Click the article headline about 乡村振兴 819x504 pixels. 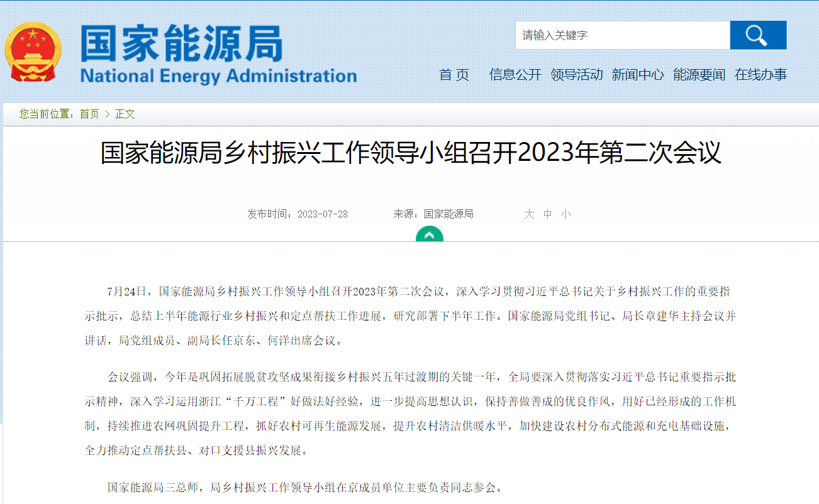click(410, 153)
